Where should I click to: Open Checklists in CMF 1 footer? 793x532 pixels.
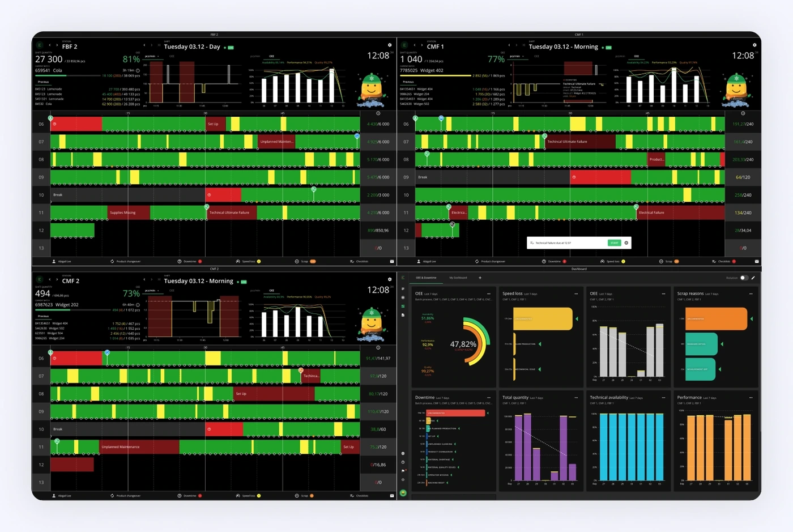724,261
